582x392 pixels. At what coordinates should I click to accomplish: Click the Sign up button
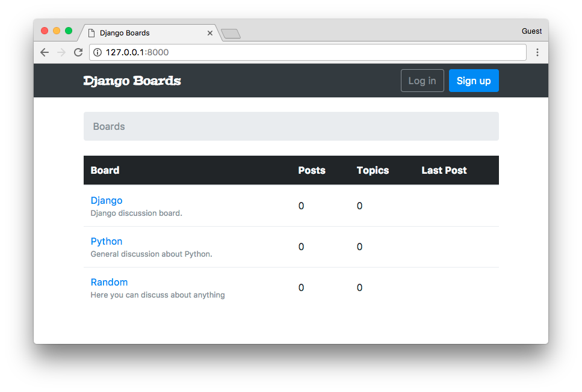pyautogui.click(x=474, y=81)
